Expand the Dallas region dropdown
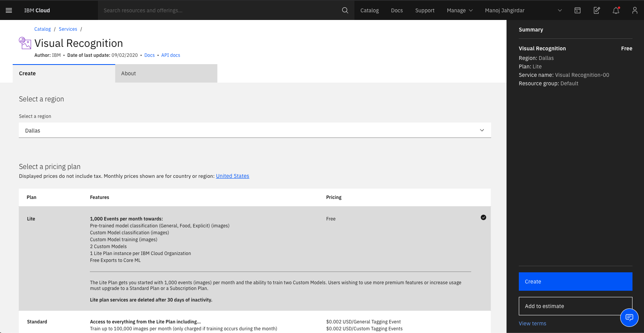Image resolution: width=644 pixels, height=333 pixels. (x=255, y=130)
